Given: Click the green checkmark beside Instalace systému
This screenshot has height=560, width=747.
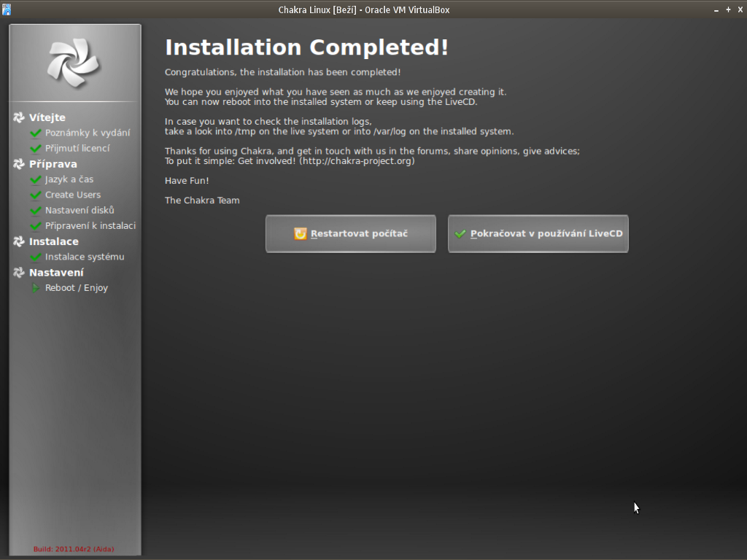Looking at the screenshot, I should click(x=36, y=257).
